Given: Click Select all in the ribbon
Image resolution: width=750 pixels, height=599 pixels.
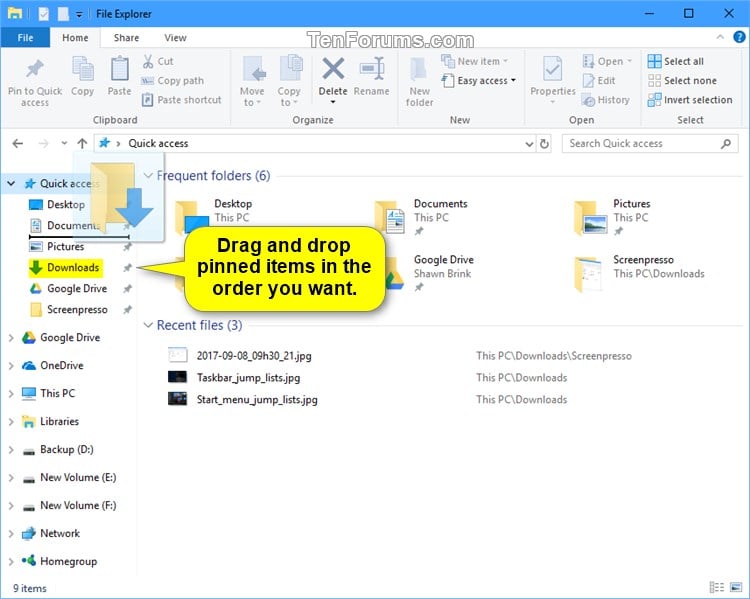Looking at the screenshot, I should pyautogui.click(x=675, y=61).
